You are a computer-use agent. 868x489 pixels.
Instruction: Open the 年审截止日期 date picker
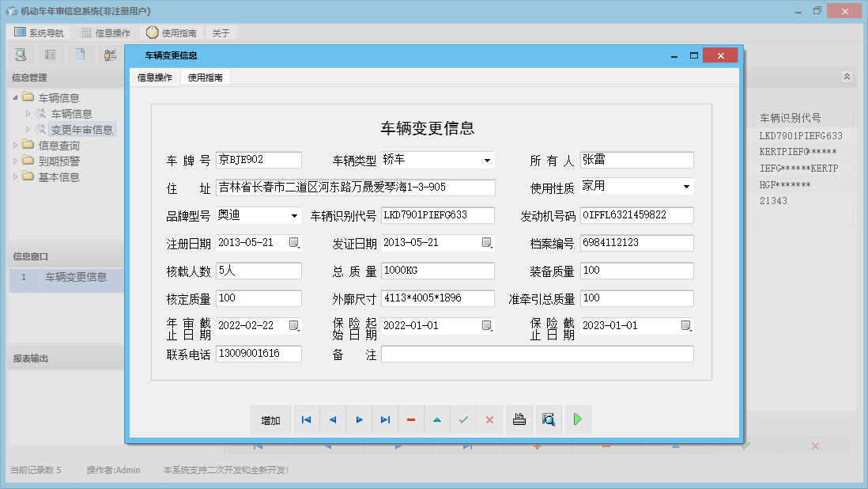coord(294,326)
